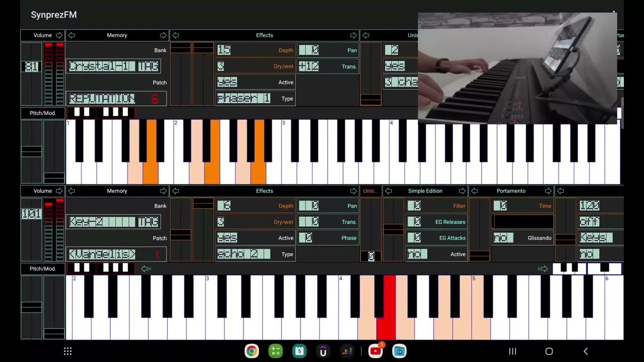The width and height of the screenshot is (644, 362).
Task: Change the top effect Type Phaser 1
Action: (x=244, y=99)
